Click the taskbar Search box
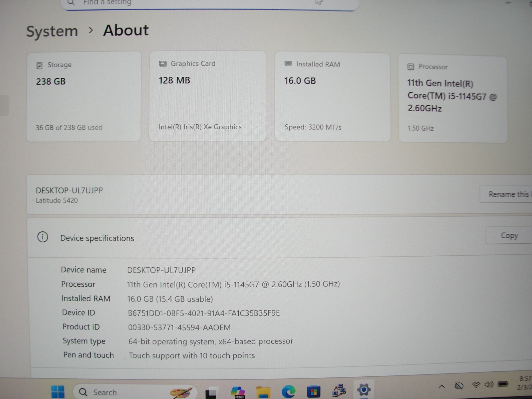532x399 pixels. point(135,392)
